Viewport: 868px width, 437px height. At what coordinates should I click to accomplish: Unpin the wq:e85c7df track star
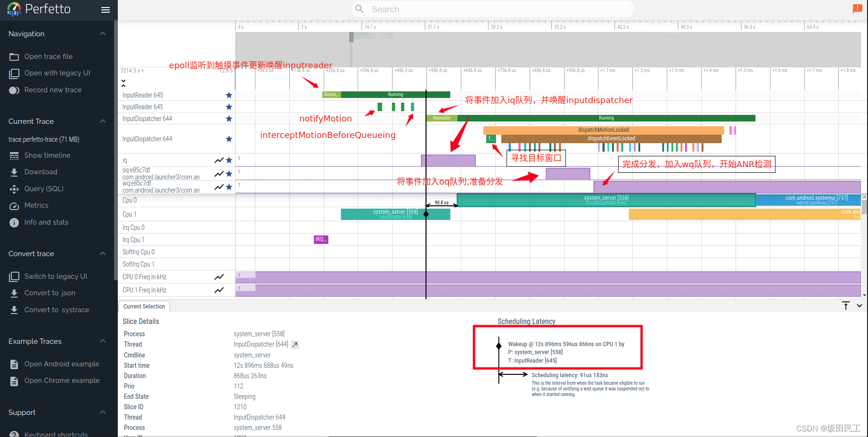tap(229, 187)
